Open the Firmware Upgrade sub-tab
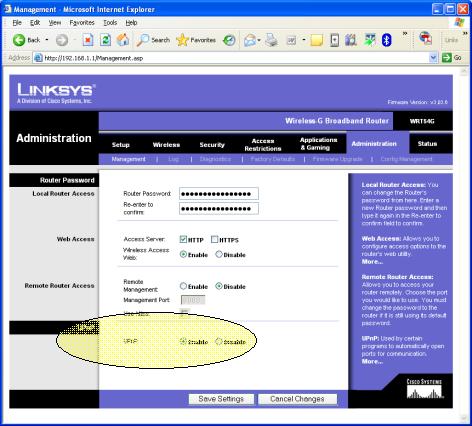472x426 pixels. click(337, 159)
